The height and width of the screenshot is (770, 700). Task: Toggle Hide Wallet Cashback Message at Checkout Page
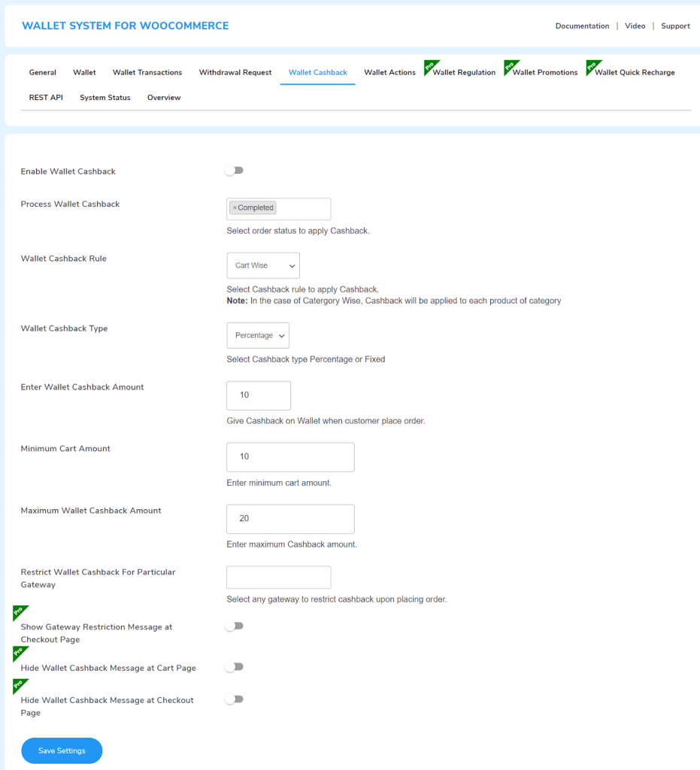(x=234, y=699)
